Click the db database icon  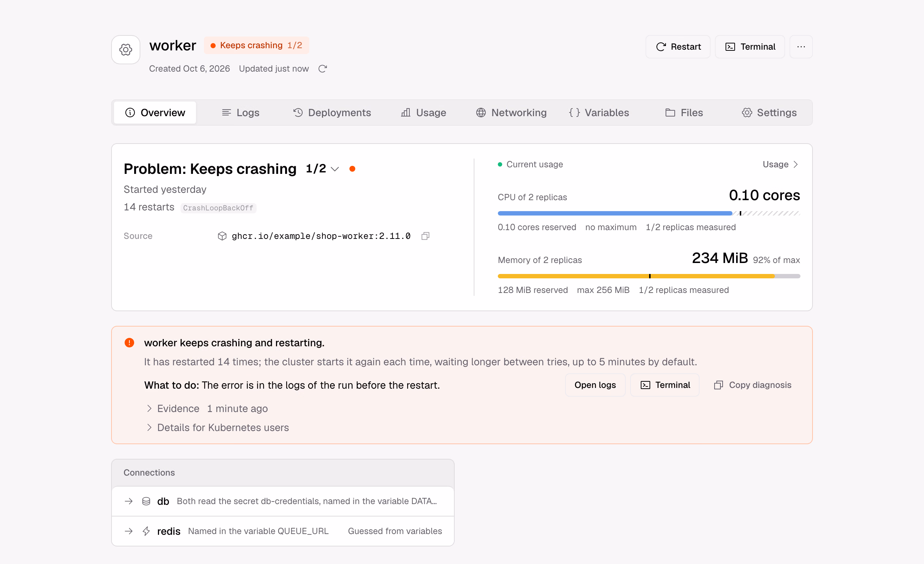146,501
